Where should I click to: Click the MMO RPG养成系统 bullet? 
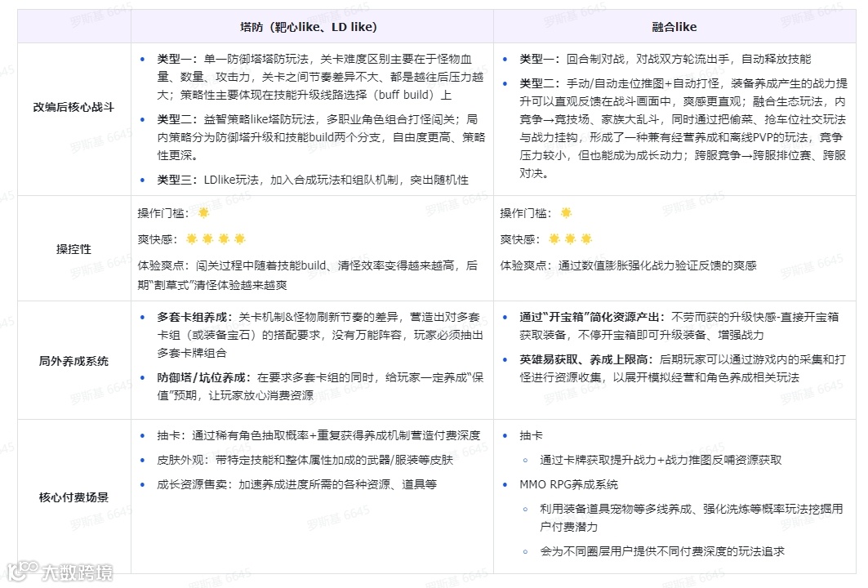568,484
